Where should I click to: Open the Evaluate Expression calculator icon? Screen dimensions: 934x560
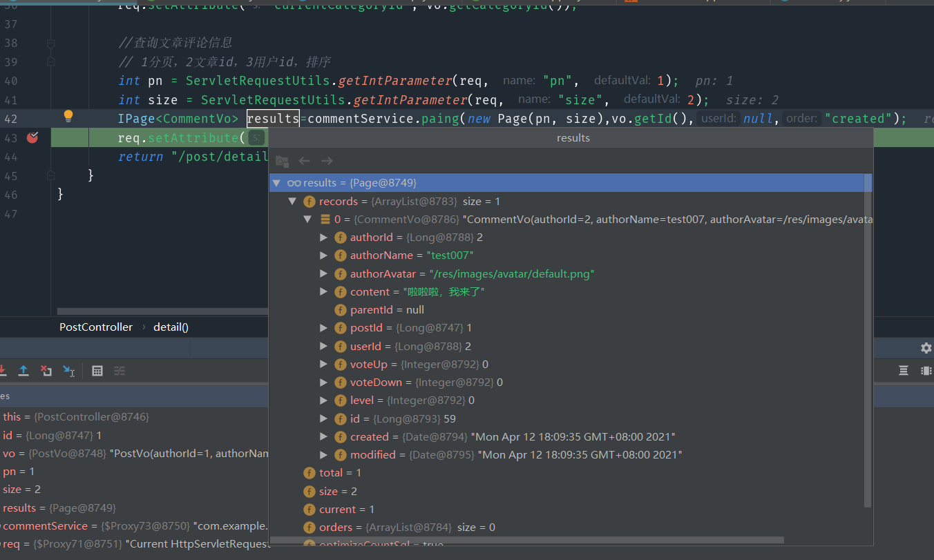(x=97, y=371)
